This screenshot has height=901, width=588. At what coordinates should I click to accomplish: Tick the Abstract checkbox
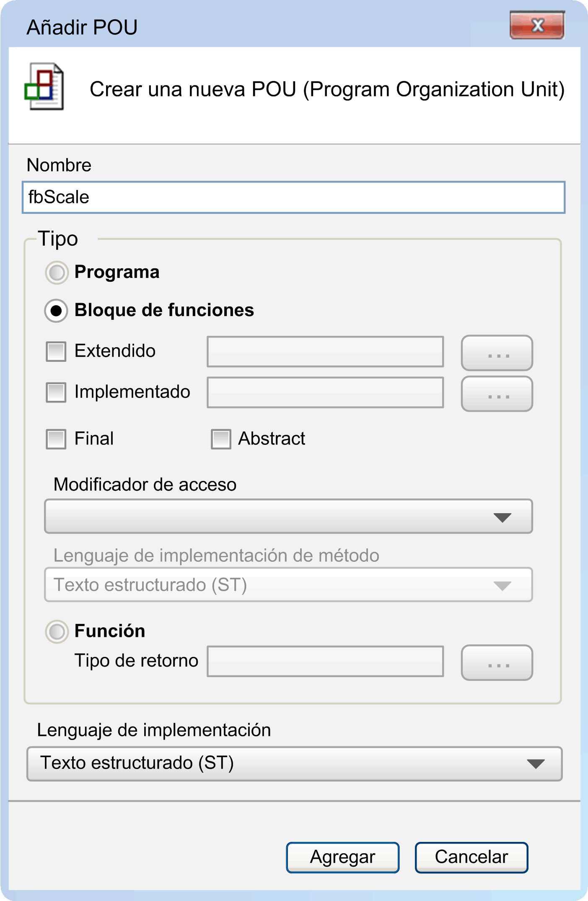point(221,439)
